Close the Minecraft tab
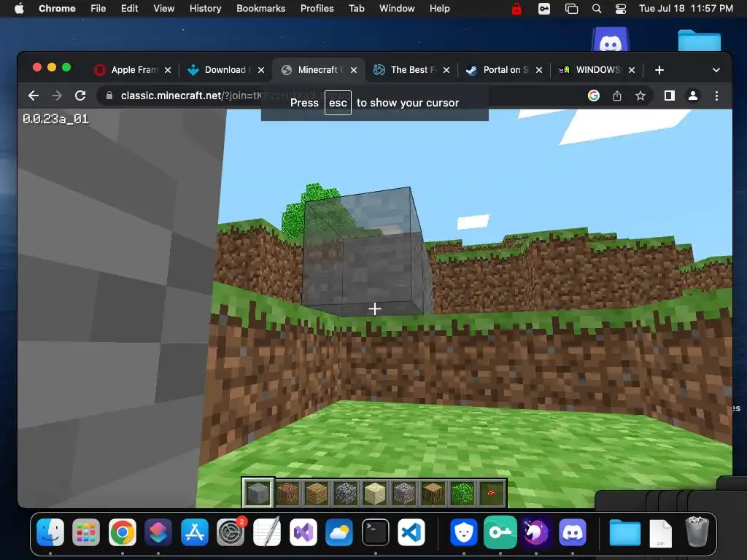 coord(354,70)
